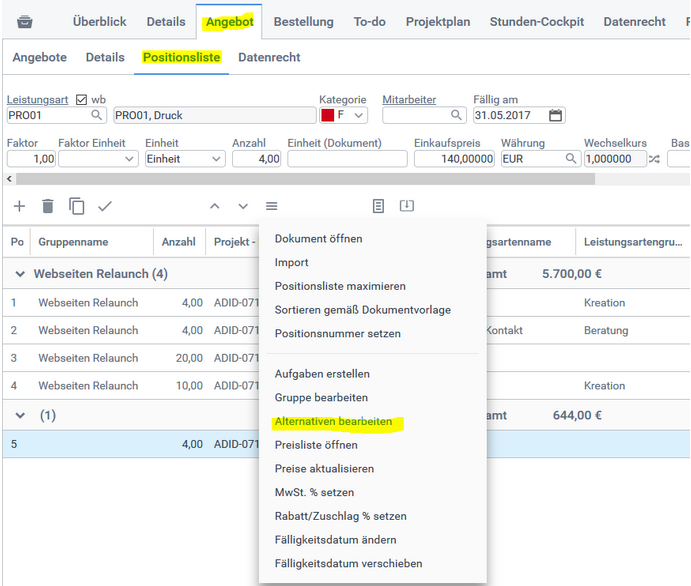The width and height of the screenshot is (691, 586).
Task: Click the red Kategorie color swatch
Action: [x=327, y=115]
